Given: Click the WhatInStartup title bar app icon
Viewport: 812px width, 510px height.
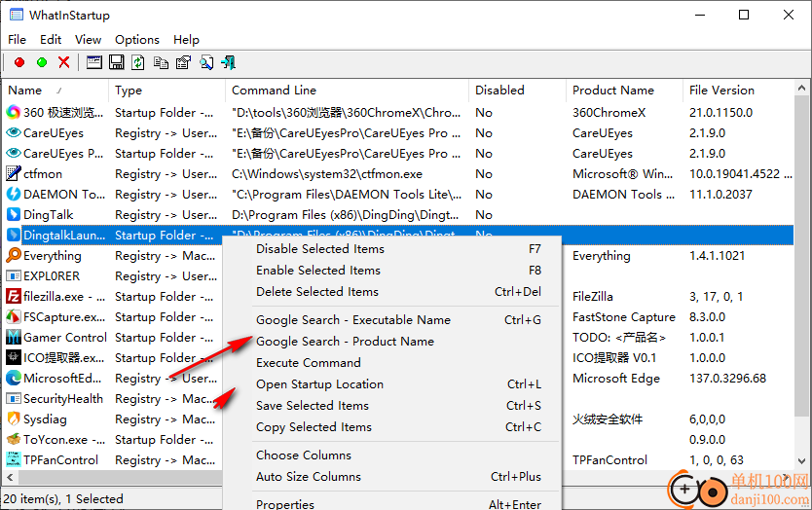Looking at the screenshot, I should [x=16, y=15].
